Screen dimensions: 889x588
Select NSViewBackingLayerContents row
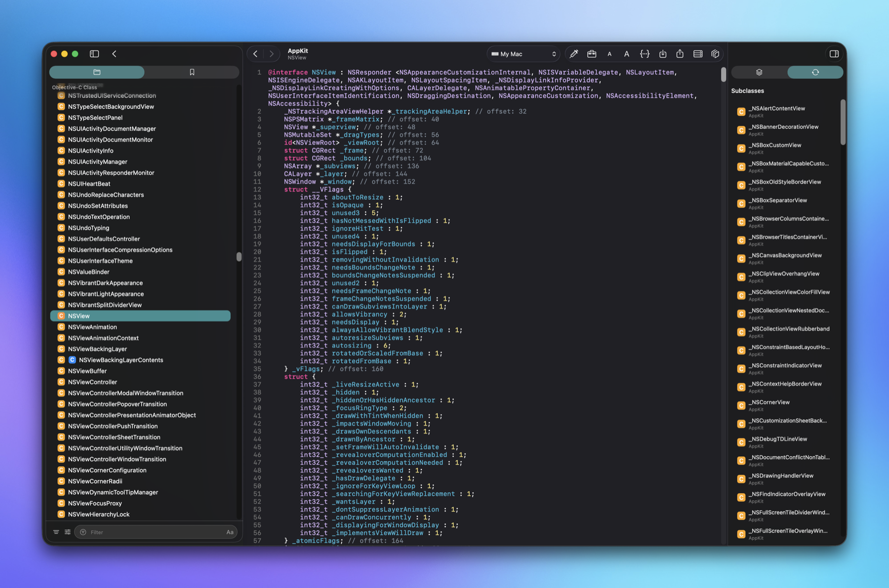(141, 360)
